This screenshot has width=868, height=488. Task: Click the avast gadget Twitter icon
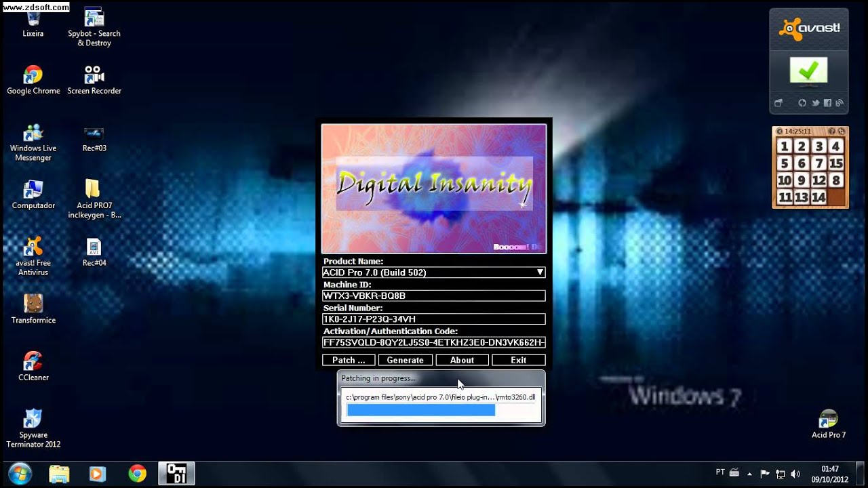(x=815, y=103)
